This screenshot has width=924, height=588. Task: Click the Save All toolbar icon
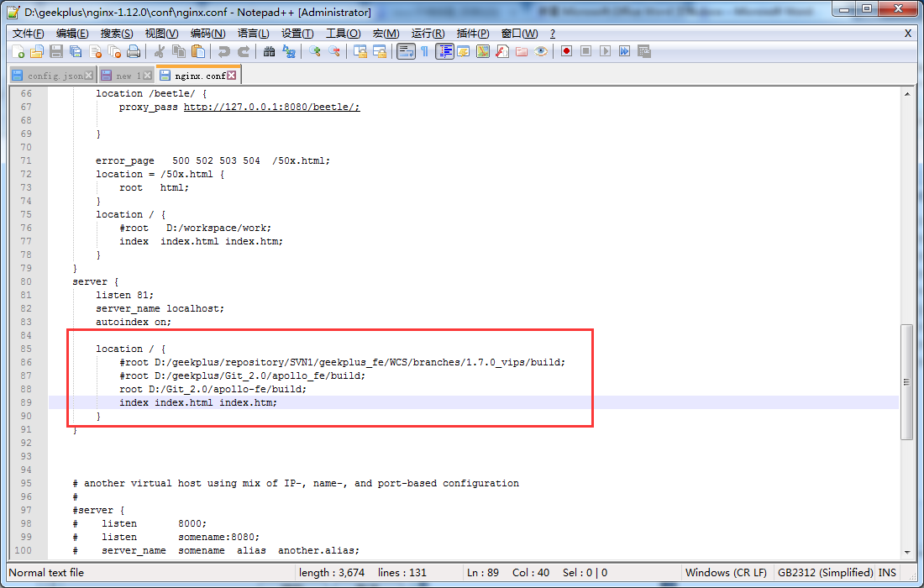click(76, 52)
